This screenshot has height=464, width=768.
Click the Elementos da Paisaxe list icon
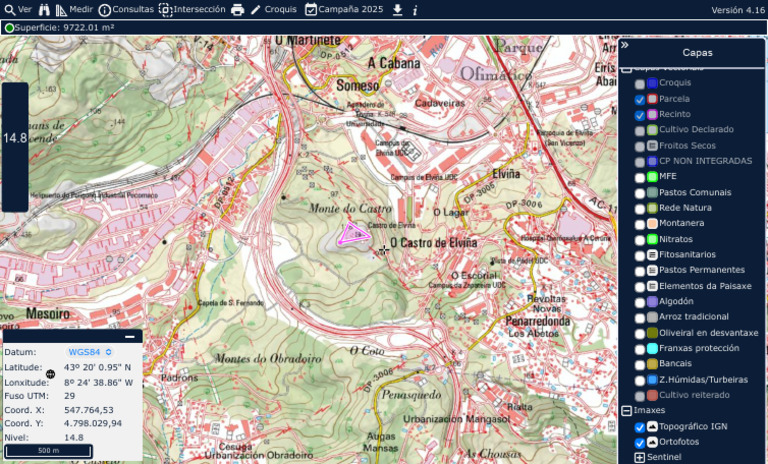pos(652,286)
